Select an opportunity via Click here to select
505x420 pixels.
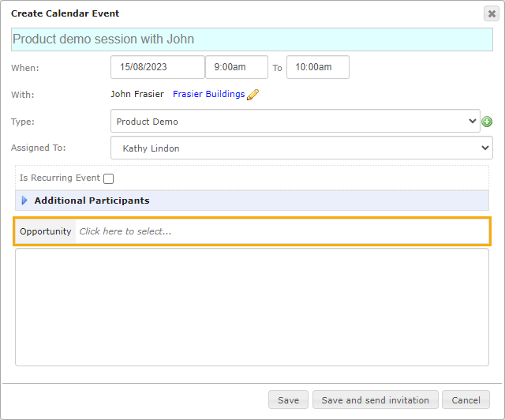282,231
